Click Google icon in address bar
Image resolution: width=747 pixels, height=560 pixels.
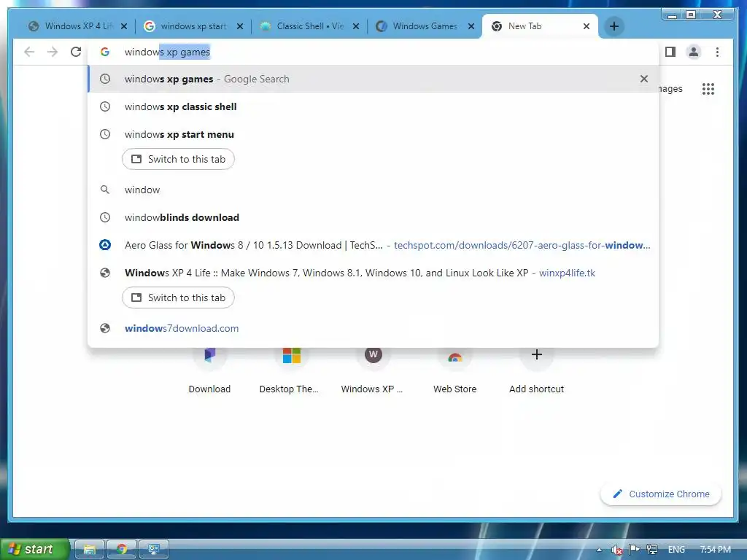105,52
